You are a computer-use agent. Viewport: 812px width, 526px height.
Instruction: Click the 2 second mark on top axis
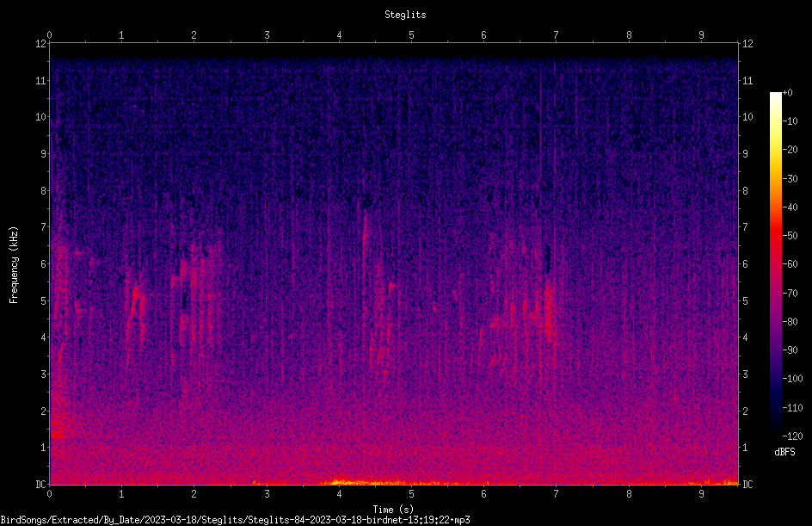[x=194, y=34]
